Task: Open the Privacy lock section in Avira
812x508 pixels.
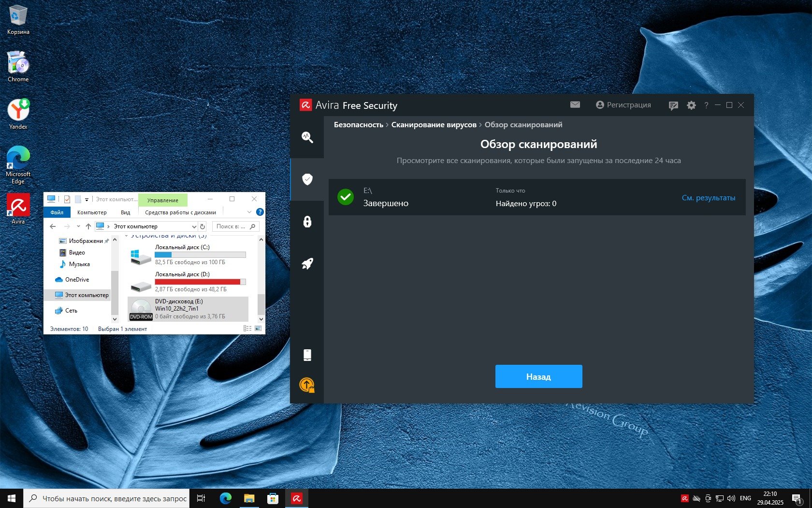Action: (307, 222)
